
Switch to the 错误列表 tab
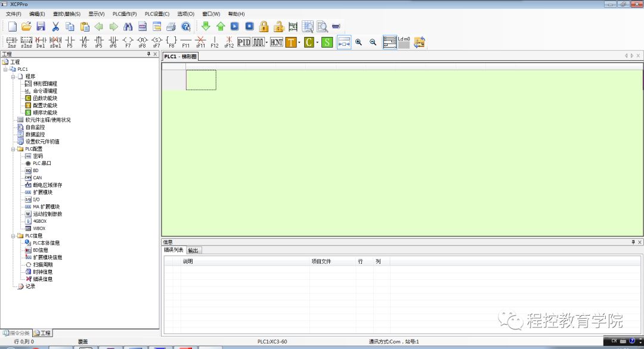[174, 250]
